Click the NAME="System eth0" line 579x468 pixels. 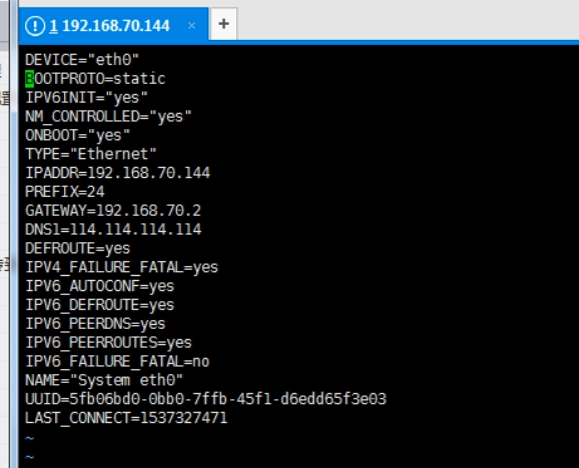pyautogui.click(x=104, y=380)
